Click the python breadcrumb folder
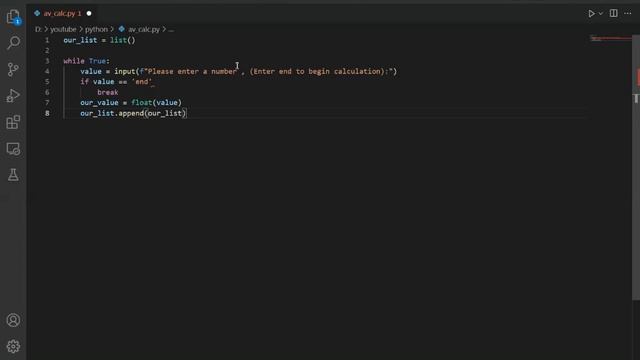 pos(96,29)
